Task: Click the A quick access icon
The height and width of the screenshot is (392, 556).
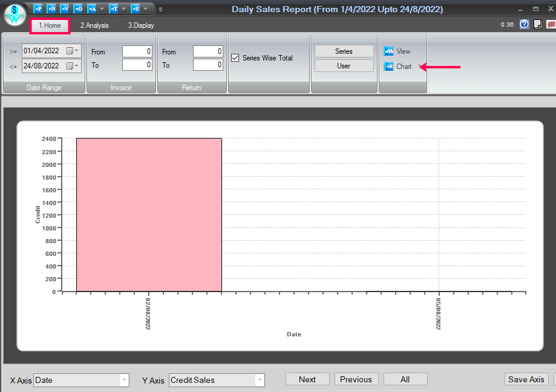Action: tap(92, 8)
